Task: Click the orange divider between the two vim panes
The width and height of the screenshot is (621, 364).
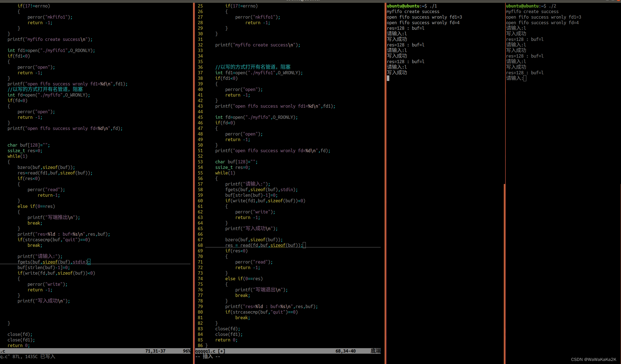Action: (x=194, y=181)
